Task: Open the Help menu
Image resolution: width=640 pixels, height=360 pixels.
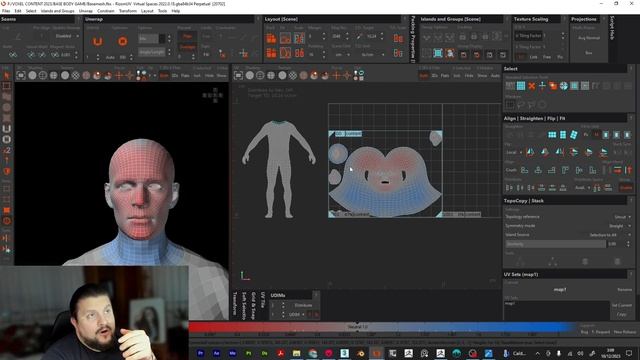Action: coord(176,11)
